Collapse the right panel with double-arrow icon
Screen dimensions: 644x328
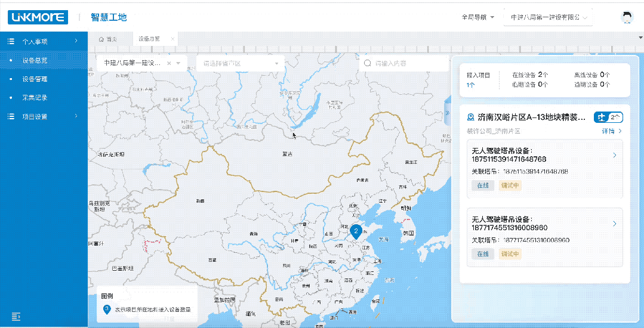[x=447, y=113]
